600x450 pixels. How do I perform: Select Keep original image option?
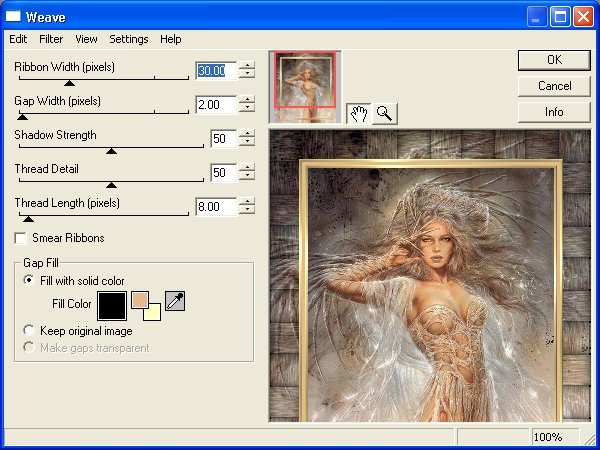(28, 330)
